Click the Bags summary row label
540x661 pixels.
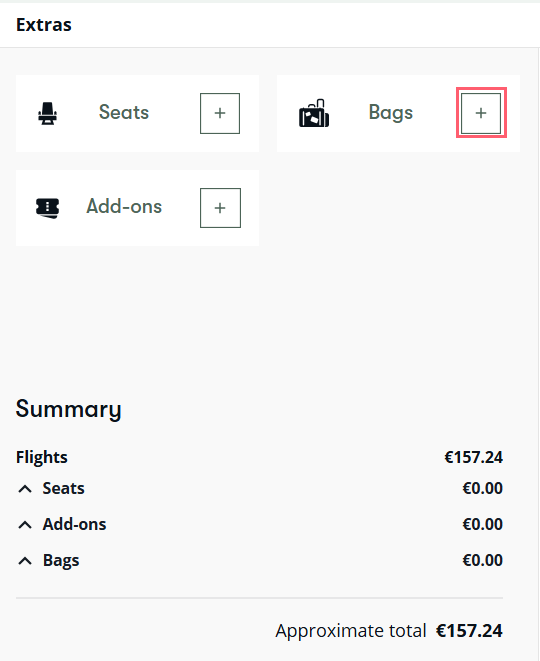click(61, 561)
